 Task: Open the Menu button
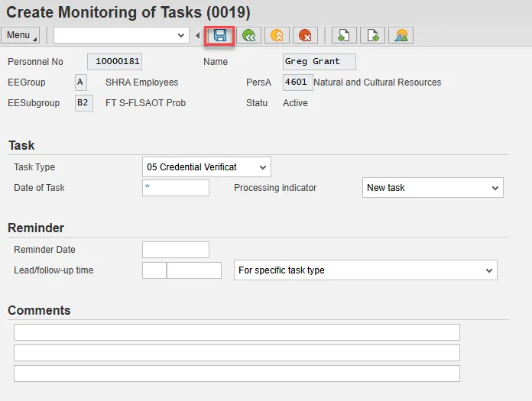pyautogui.click(x=22, y=35)
